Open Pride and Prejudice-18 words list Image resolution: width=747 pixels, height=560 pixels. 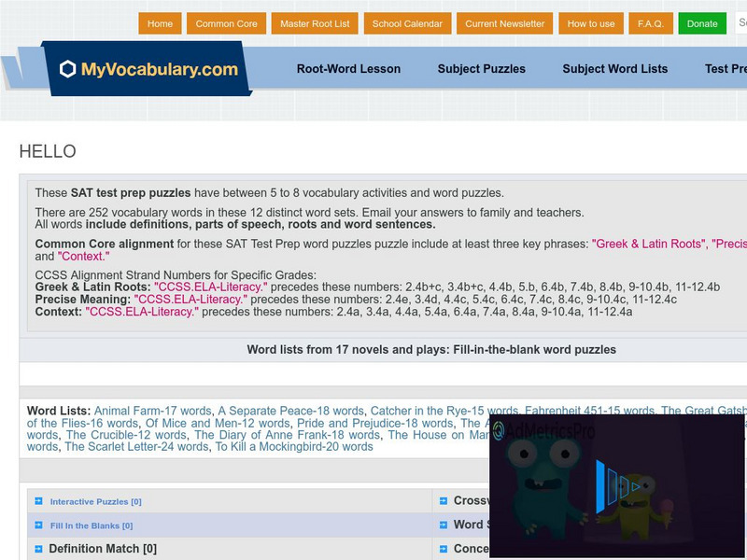[x=375, y=423]
